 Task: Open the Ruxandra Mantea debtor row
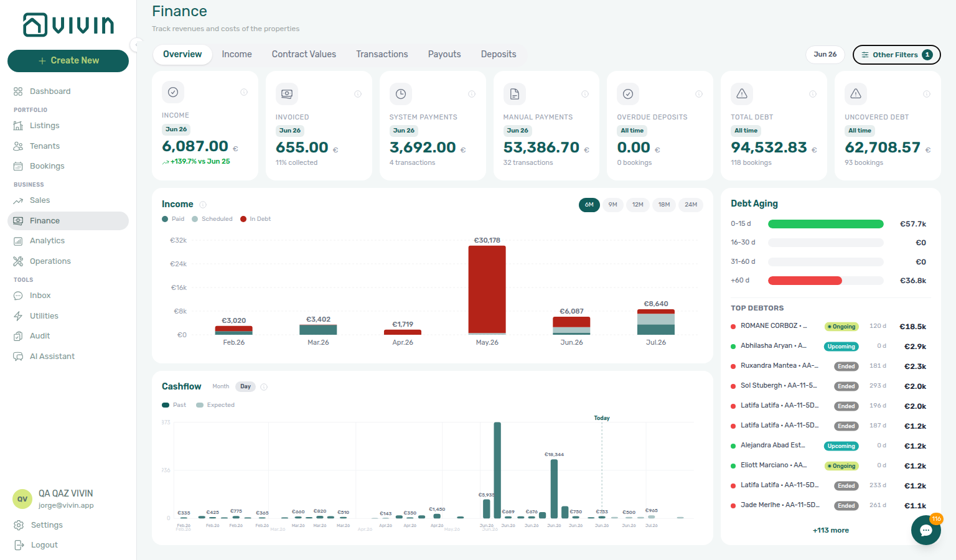tap(828, 366)
